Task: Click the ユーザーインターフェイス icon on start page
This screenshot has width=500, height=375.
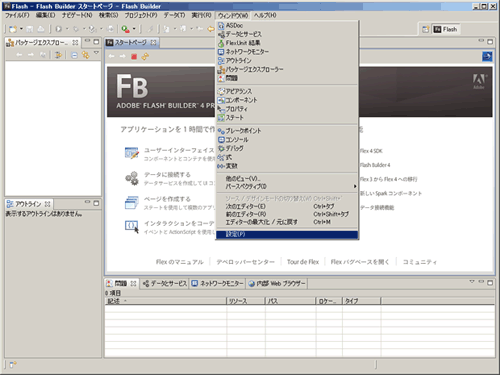Action: 132,153
